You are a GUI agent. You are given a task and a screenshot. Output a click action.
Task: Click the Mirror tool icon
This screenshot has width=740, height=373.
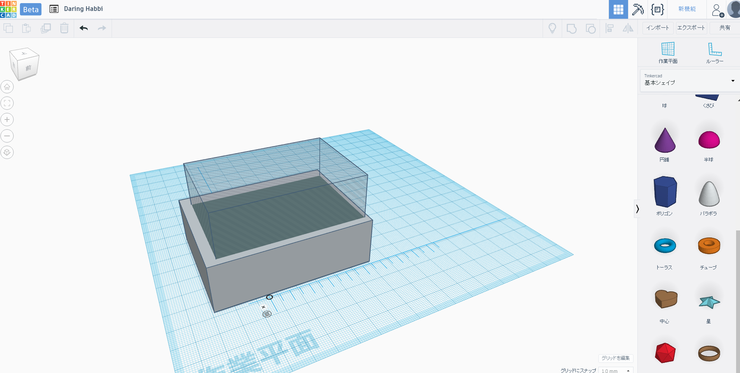628,28
